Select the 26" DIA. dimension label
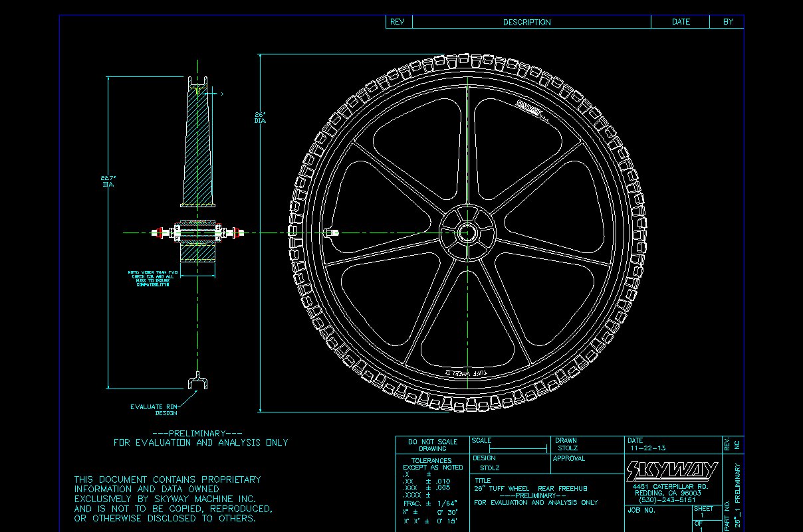Screen dimensions: 803x532 click(261, 118)
